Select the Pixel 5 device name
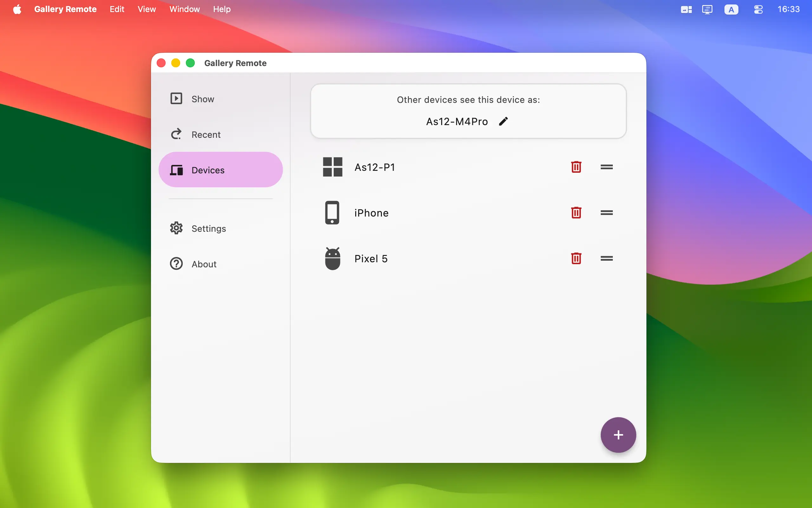The height and width of the screenshot is (508, 812). [371, 258]
